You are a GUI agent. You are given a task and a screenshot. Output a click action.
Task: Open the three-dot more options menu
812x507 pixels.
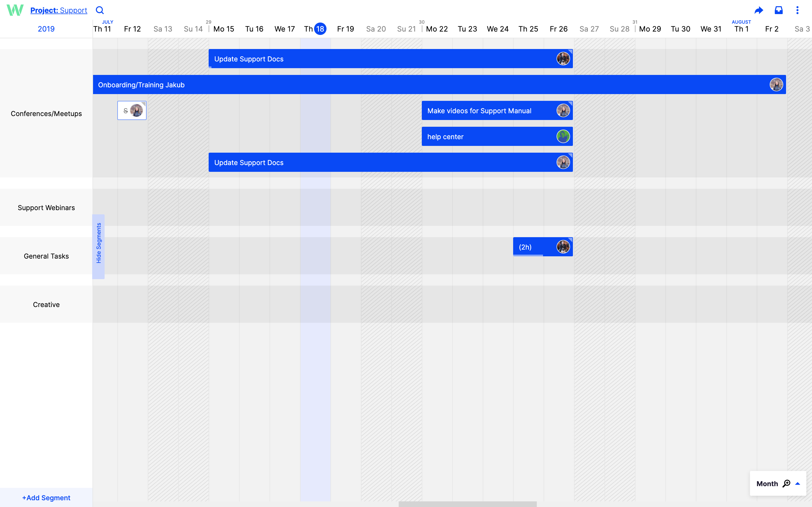click(797, 10)
